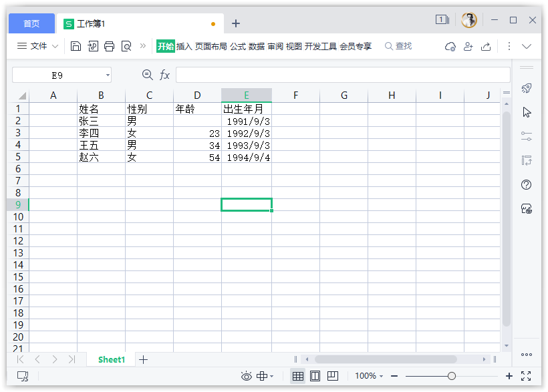Open the 100% zoom level dropdown
Screen dimensions: 548x392
(x=370, y=376)
